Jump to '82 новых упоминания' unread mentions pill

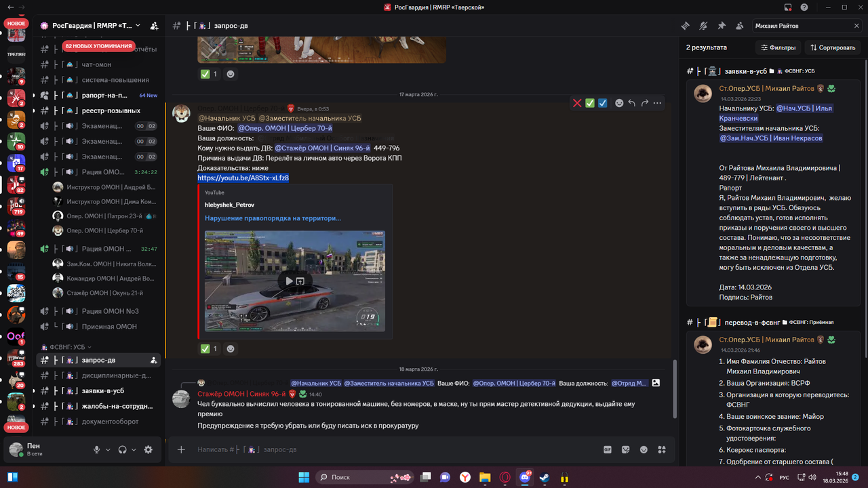(98, 46)
